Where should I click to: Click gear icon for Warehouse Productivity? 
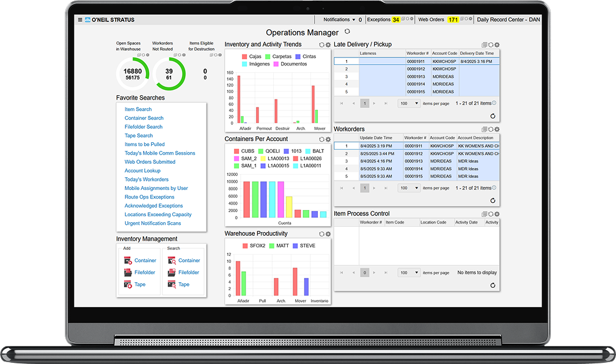click(328, 234)
